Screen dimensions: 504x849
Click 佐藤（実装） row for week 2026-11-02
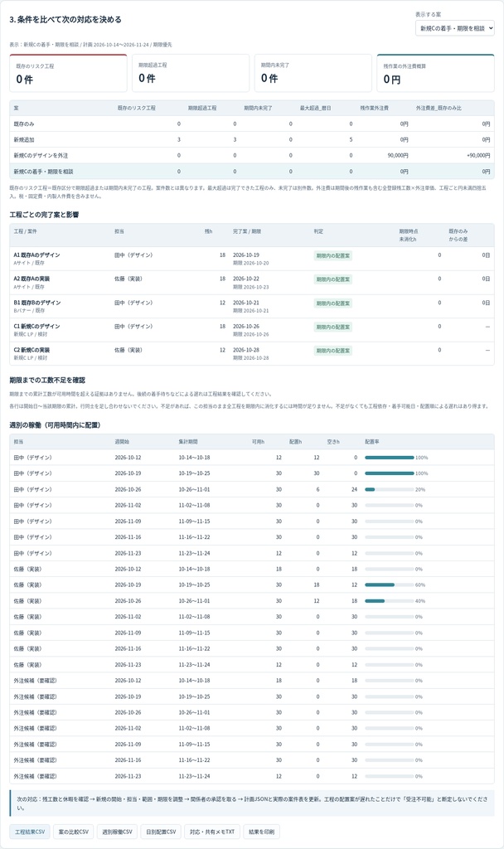click(252, 617)
